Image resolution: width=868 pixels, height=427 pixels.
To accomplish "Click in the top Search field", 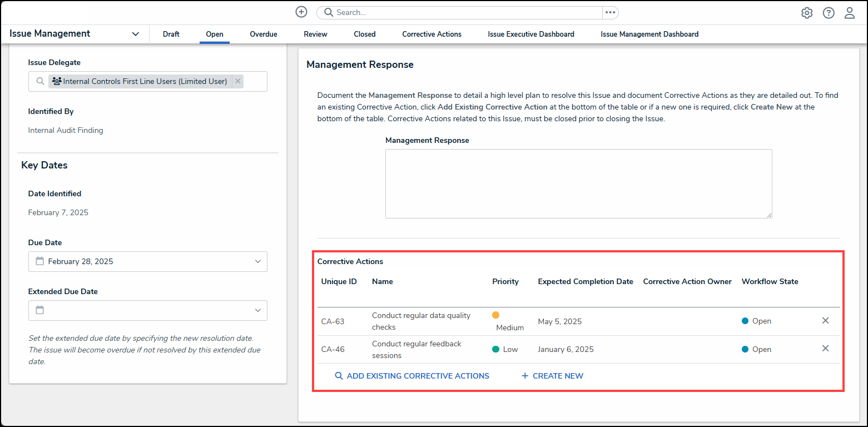I will (x=462, y=12).
